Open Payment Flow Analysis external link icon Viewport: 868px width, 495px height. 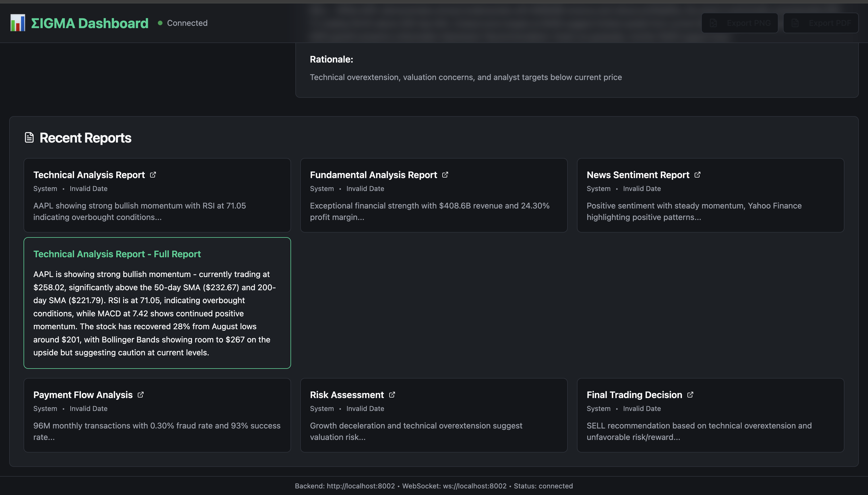click(x=141, y=395)
